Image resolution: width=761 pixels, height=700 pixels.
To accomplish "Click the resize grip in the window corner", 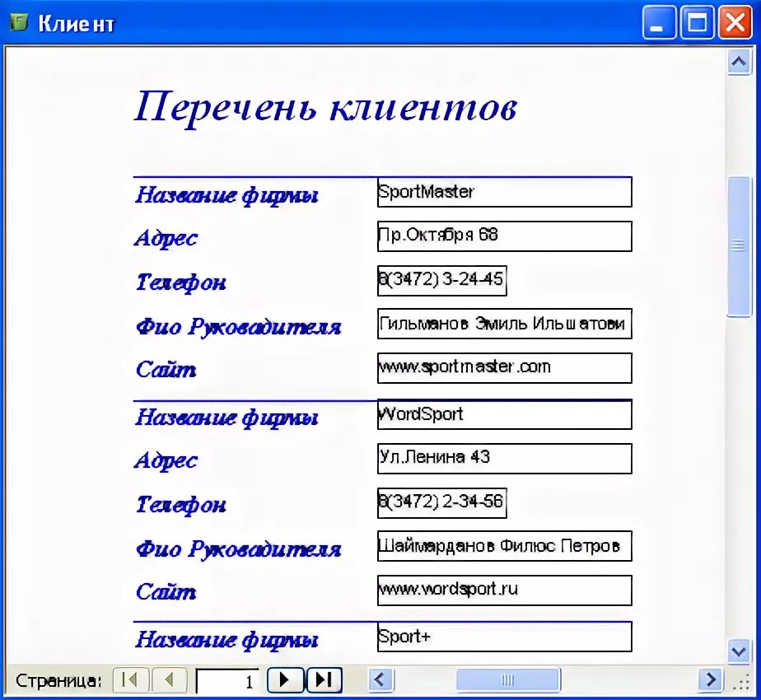I will coord(741,682).
